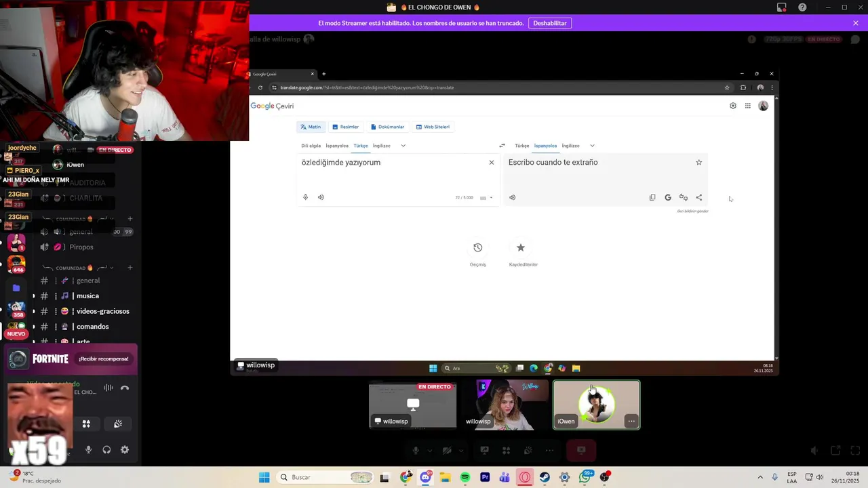Switch to the Resimler tab
This screenshot has height=488, width=868.
pos(346,127)
